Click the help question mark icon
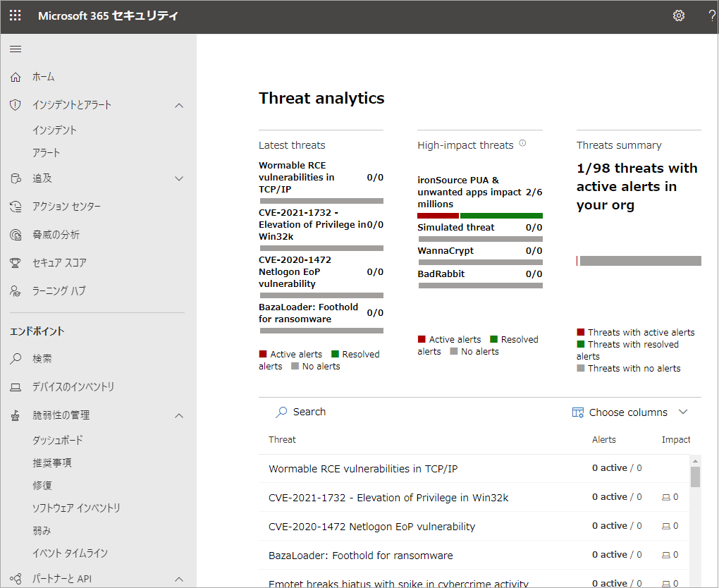Screen dimensions: 719x588 coord(712,16)
